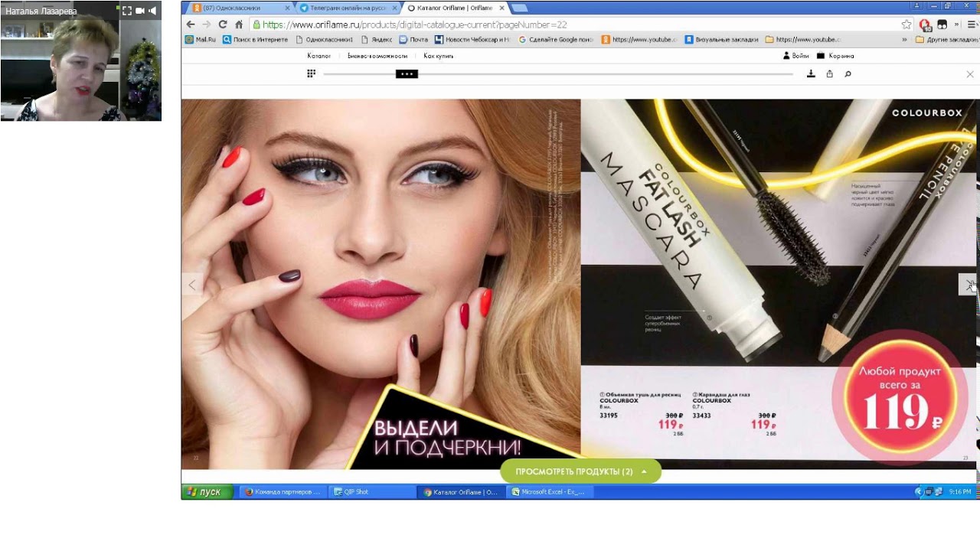The image size is (980, 551).
Task: Close the Телеграмм онлайн browser tab
Action: [394, 8]
